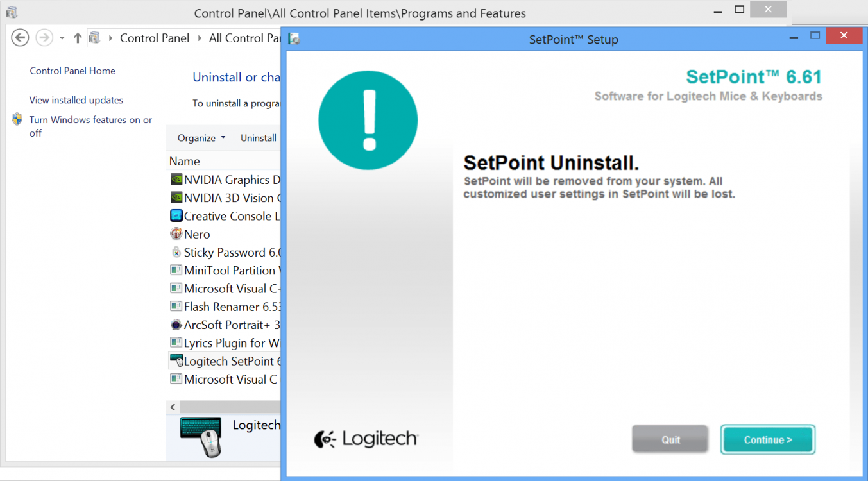Click the Logitech logo in setup dialog

coord(366,439)
